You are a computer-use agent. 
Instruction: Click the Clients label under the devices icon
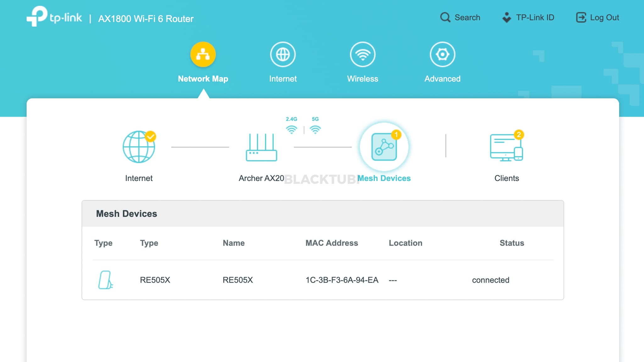point(507,178)
